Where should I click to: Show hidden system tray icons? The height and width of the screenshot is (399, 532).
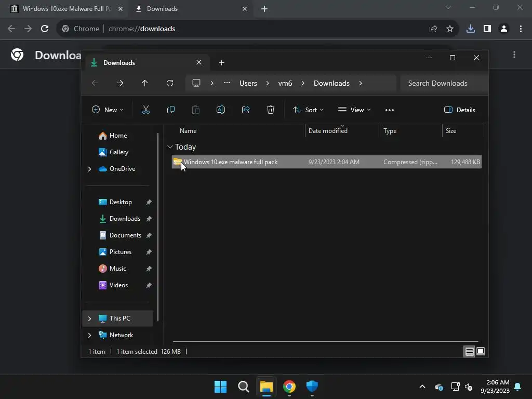422,387
